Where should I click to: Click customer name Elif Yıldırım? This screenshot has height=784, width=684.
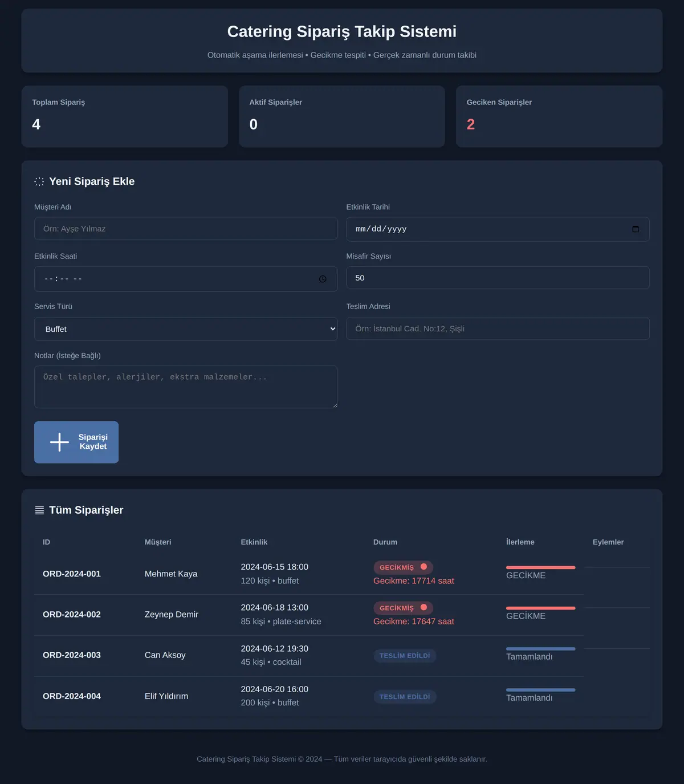(166, 696)
